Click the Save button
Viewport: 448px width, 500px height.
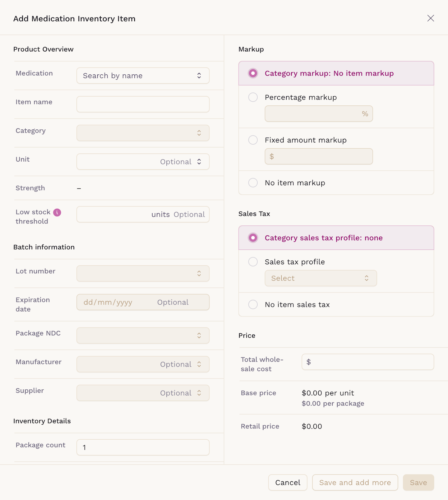coord(418,482)
